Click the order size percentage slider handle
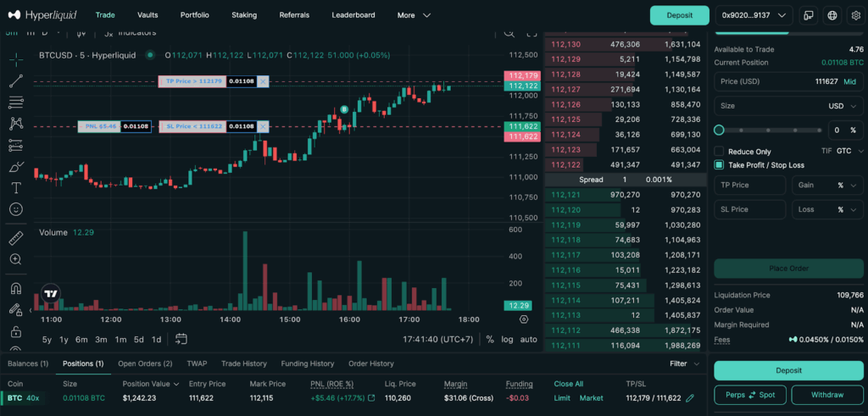The image size is (868, 416). (720, 130)
